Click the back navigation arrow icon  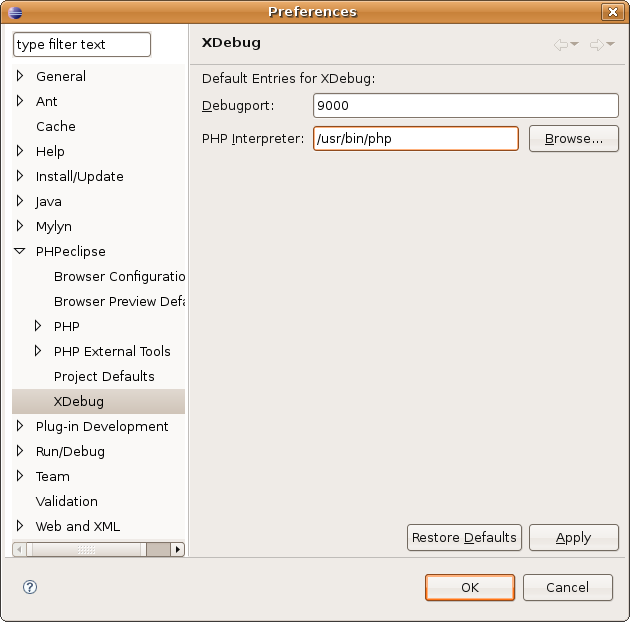pyautogui.click(x=560, y=44)
